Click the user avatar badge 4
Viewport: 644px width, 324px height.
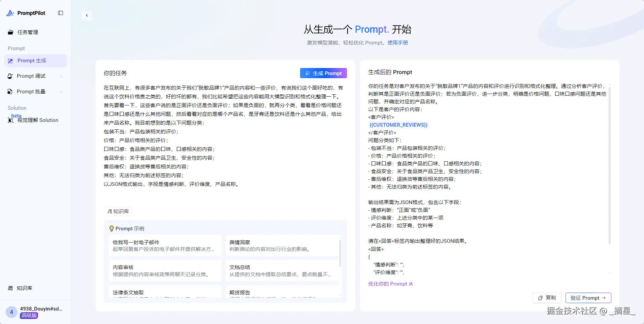click(x=11, y=312)
